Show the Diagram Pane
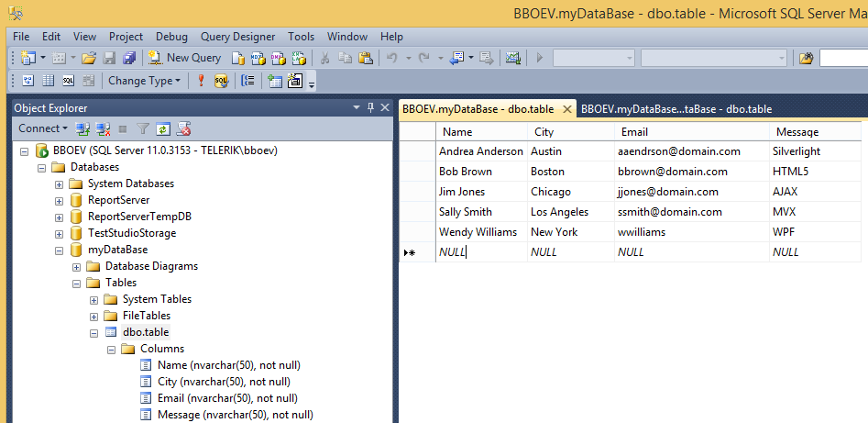This screenshot has width=868, height=423. [27, 81]
